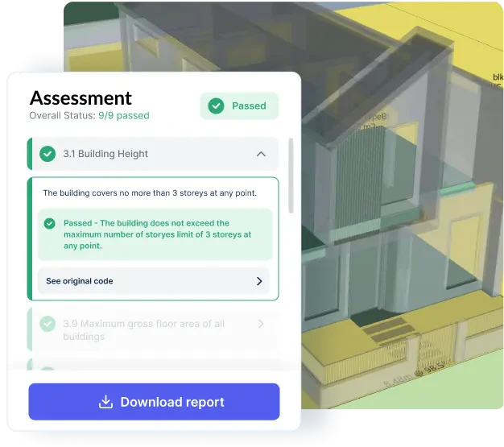Click the green Passed result message text
504x447 pixels.
point(158,234)
